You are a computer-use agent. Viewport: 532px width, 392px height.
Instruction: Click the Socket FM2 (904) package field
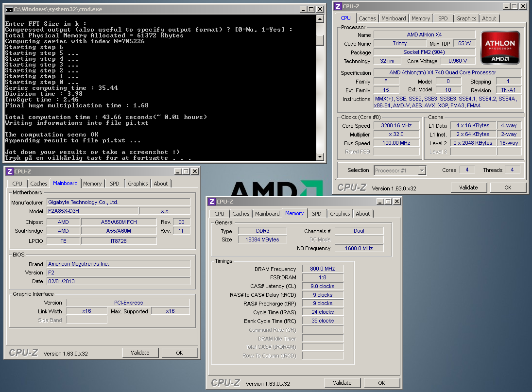(x=424, y=52)
